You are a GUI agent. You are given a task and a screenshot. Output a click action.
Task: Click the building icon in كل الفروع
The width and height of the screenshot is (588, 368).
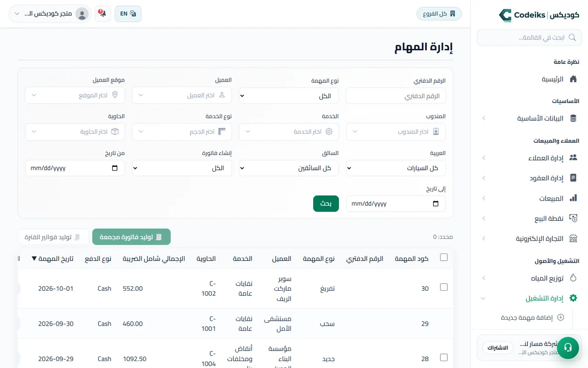click(x=452, y=14)
